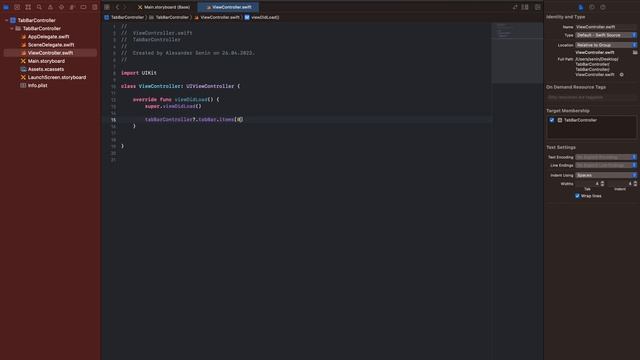Click the viewDidLoad() method icon in the jump bar
This screenshot has width=640, height=360.
point(247,17)
